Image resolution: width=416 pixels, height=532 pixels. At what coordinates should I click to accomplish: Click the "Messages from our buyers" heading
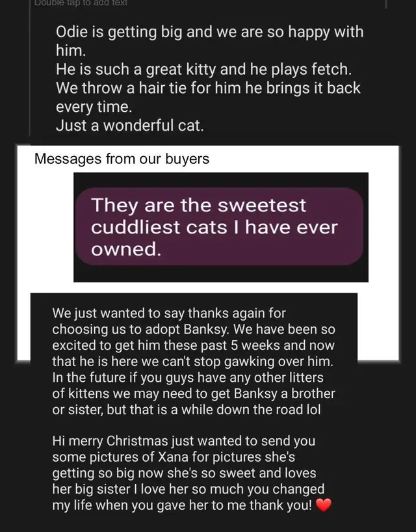[x=122, y=159]
